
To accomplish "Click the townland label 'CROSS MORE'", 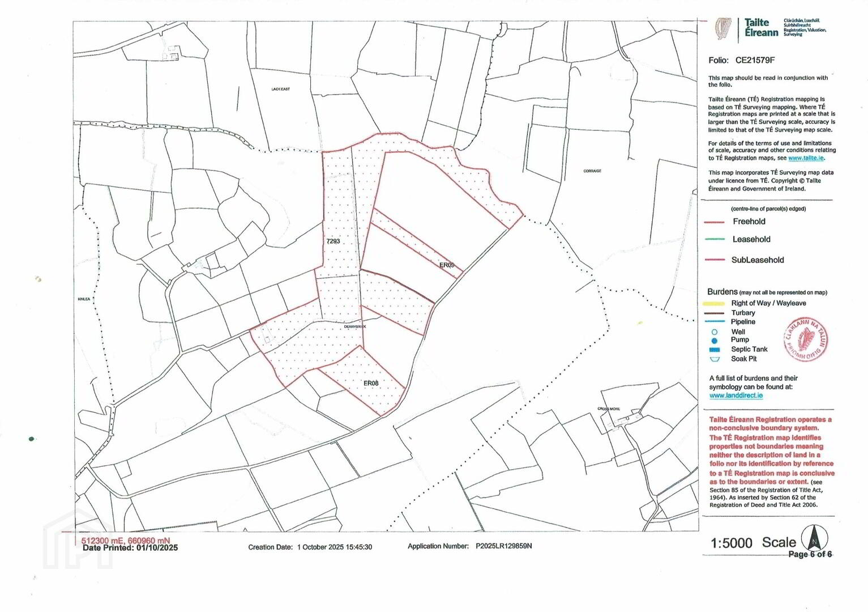I will [x=609, y=409].
